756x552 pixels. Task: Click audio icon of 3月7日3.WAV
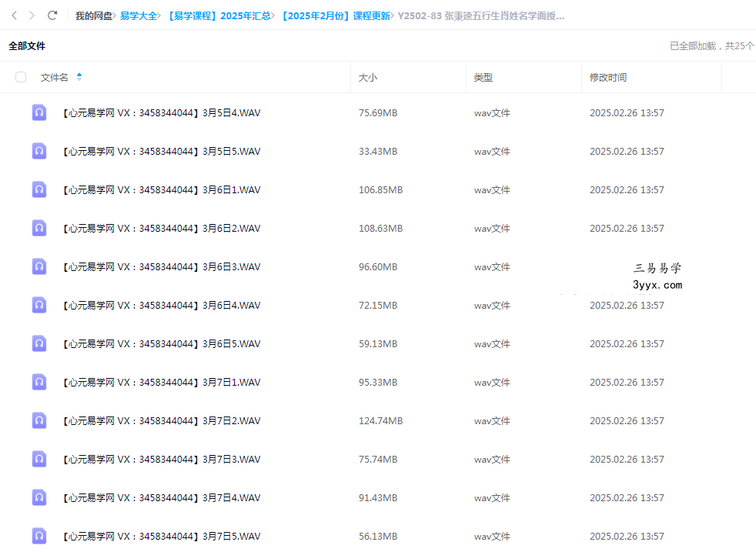tap(39, 460)
